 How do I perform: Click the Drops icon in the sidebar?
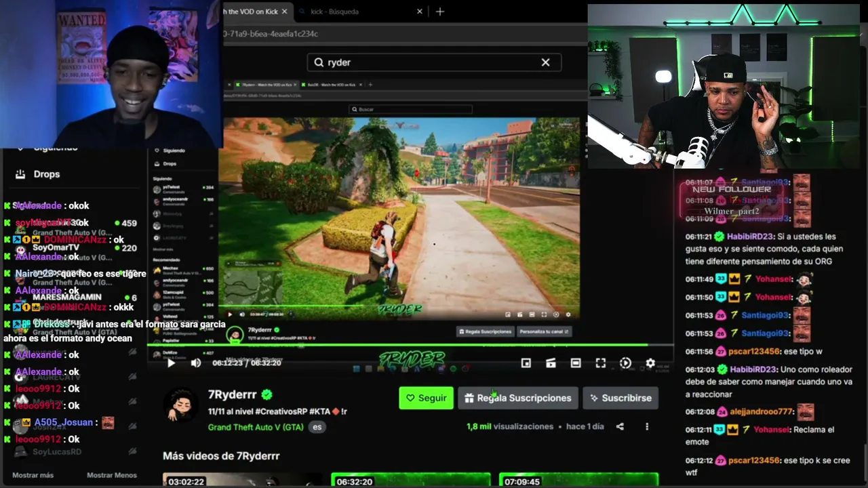tap(20, 174)
